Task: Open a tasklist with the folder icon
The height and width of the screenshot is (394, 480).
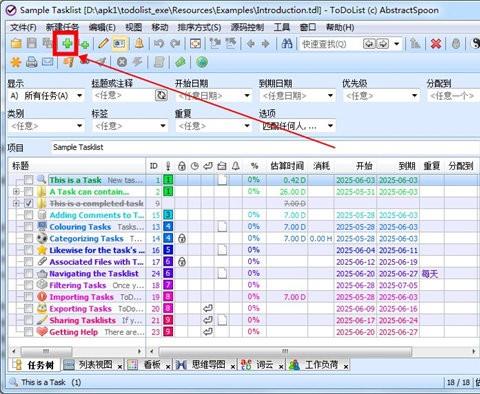Action: (x=16, y=43)
